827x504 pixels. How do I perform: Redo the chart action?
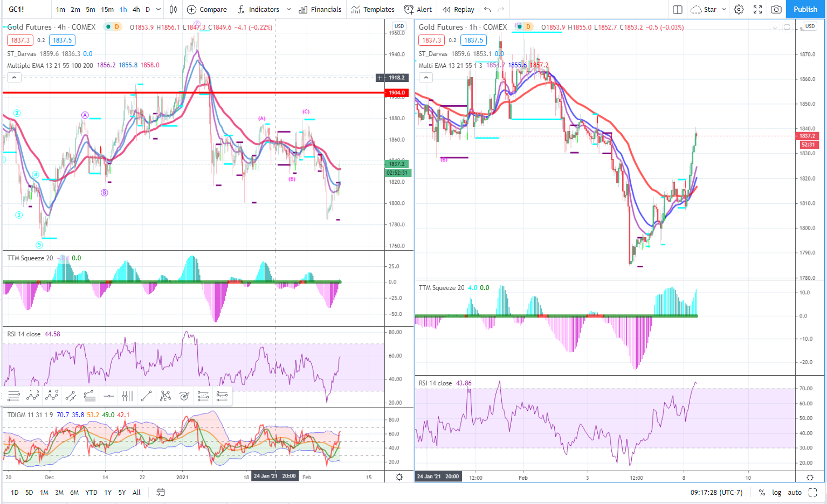coord(501,9)
